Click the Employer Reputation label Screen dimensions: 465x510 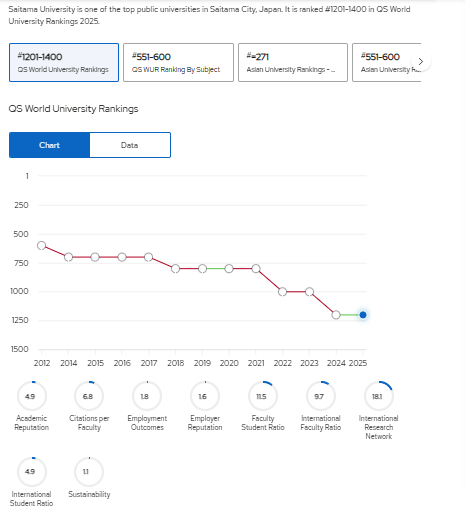click(205, 423)
